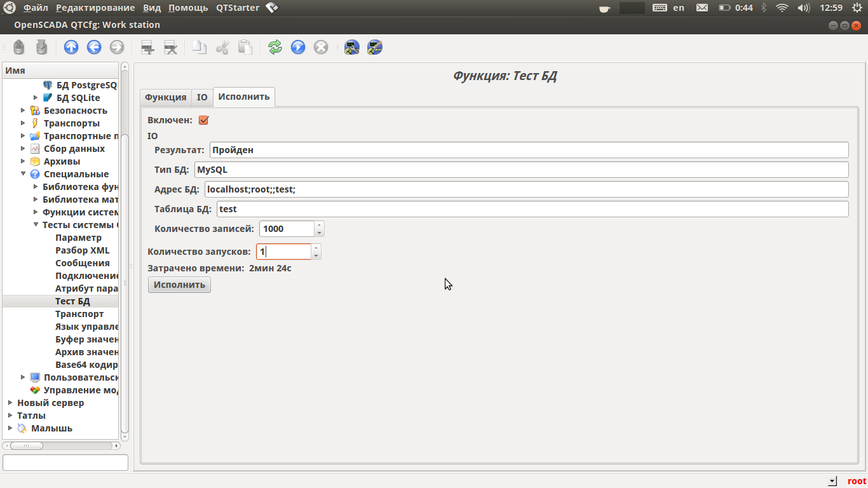Click the last toolbar icon with pencil
868x488 pixels.
[375, 47]
